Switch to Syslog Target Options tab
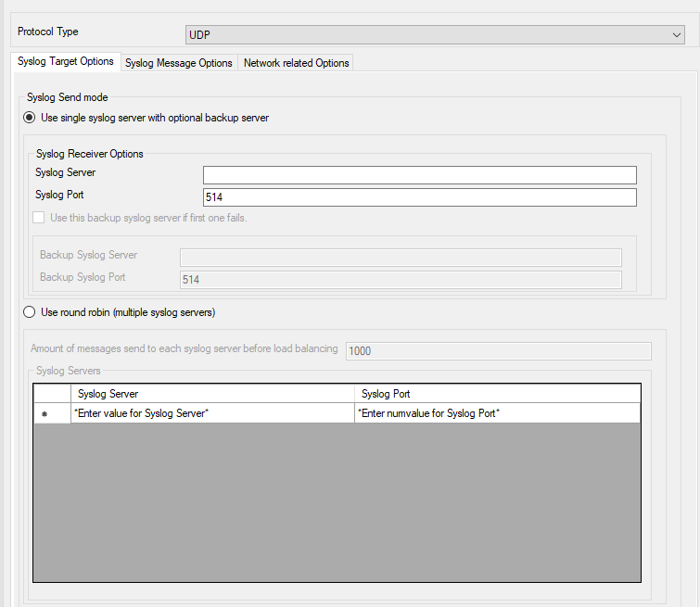This screenshot has width=700, height=607. click(x=66, y=62)
